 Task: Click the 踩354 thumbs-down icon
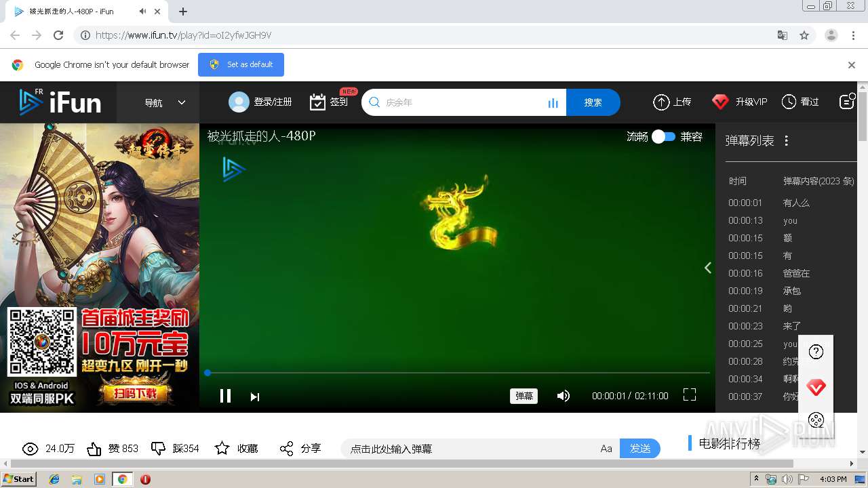coord(158,449)
